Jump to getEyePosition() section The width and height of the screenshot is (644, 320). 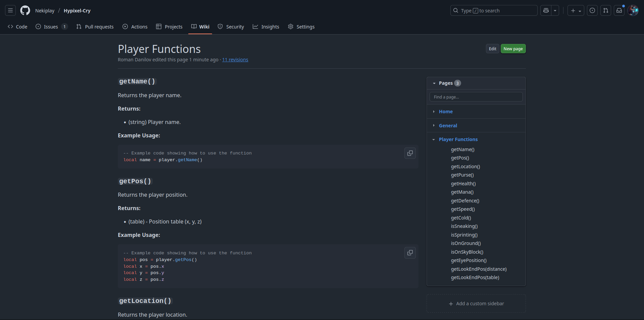(x=469, y=260)
